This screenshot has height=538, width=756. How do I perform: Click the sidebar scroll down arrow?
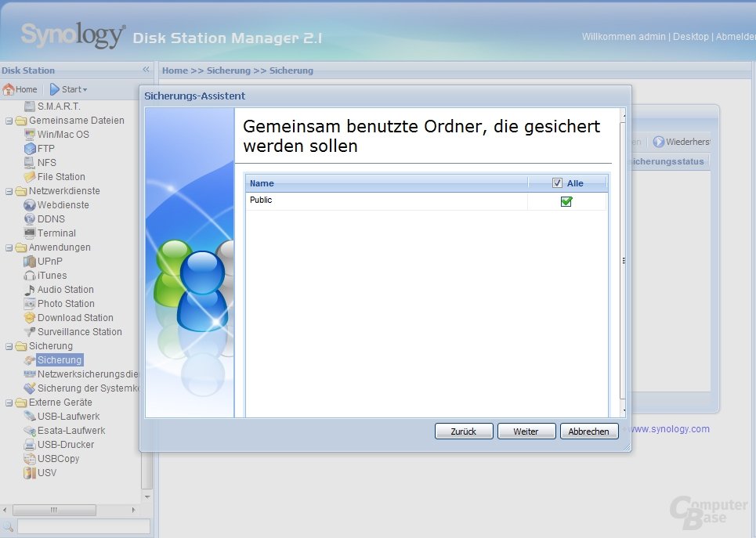147,496
